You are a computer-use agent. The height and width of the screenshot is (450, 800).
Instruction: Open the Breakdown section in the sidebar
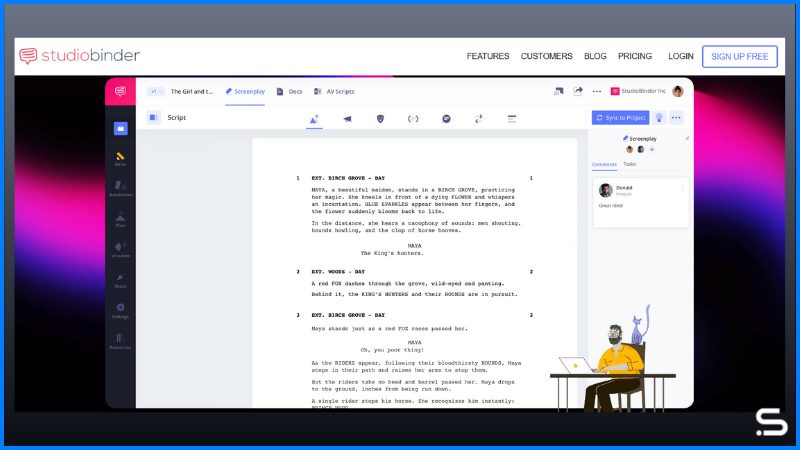(x=120, y=189)
